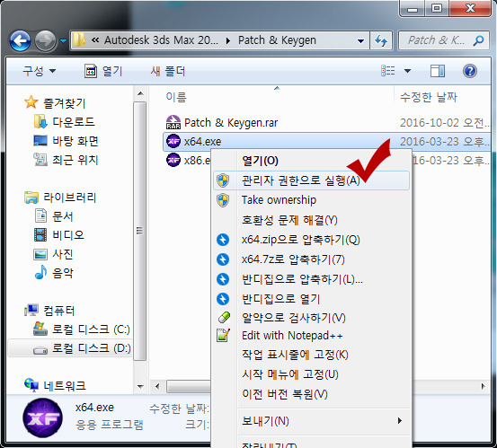This screenshot has width=497, height=448.
Task: Click the 보내기(N) submenu arrow
Action: (400, 421)
